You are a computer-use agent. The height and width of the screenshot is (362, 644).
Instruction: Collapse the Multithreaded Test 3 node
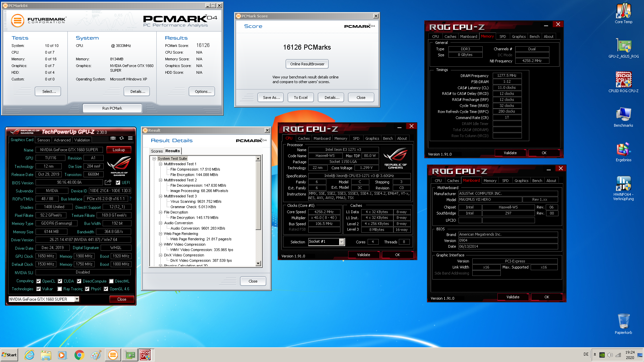(161, 196)
